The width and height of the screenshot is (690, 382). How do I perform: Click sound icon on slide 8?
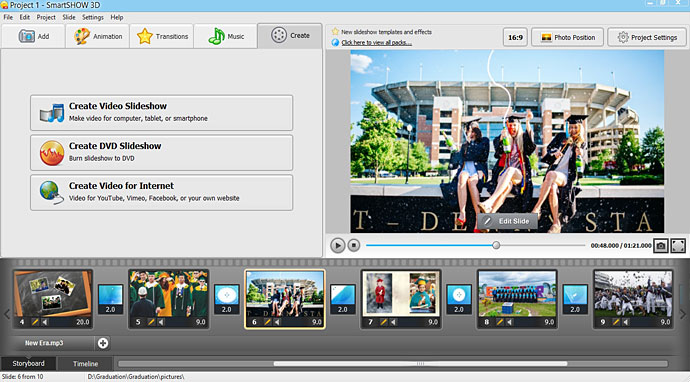tap(510, 322)
